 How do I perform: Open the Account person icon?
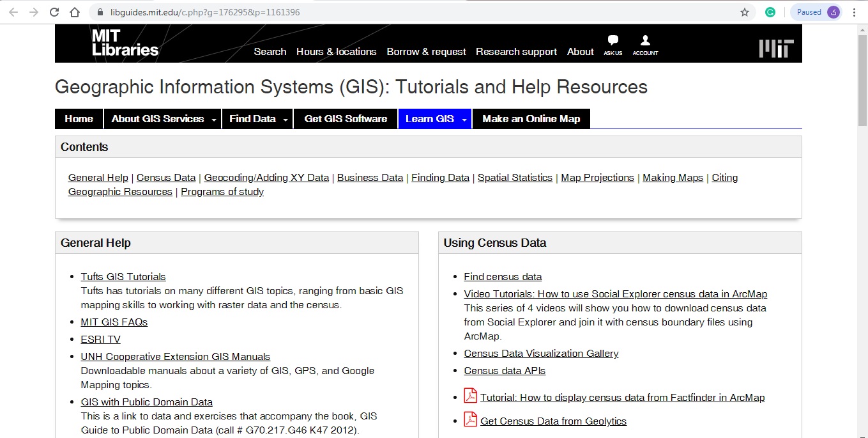coord(645,45)
